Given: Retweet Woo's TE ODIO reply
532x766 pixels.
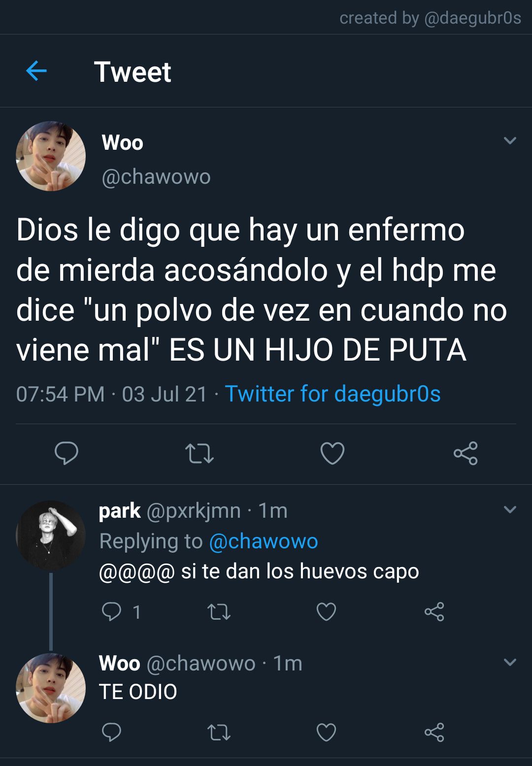Looking at the screenshot, I should (219, 733).
